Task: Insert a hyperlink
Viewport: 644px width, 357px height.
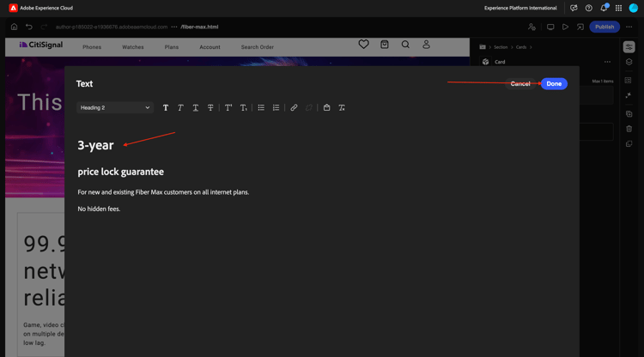Action: tap(294, 107)
